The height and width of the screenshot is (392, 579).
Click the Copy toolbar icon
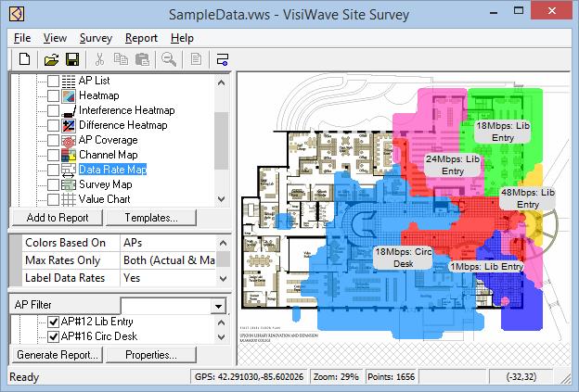pyautogui.click(x=121, y=59)
